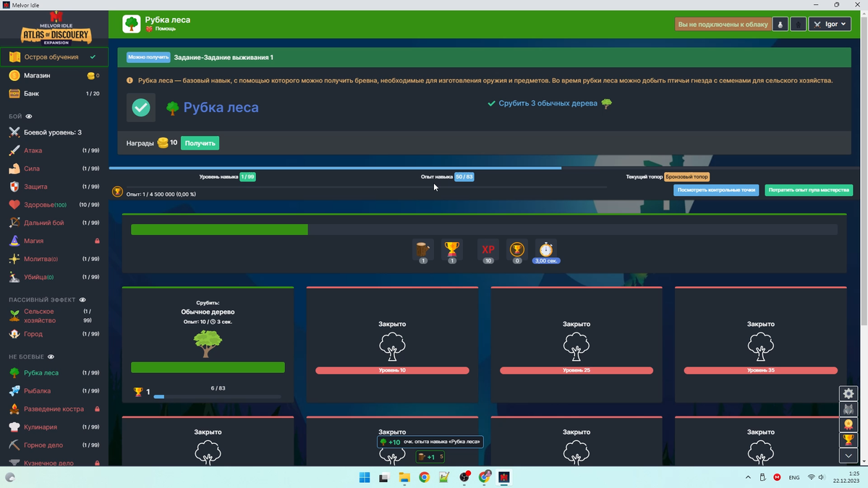Click the green task completed checkmark
Viewport: 868px width, 488px height.
coord(141,108)
